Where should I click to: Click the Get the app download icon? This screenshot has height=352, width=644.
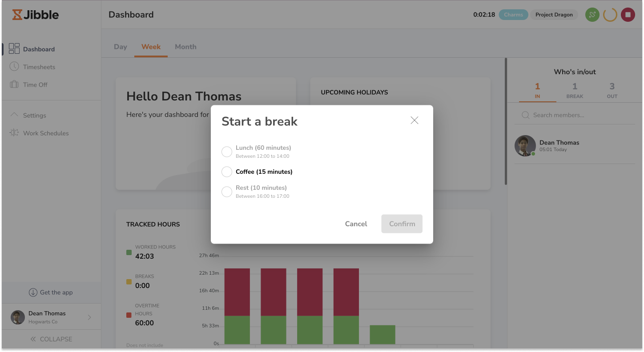34,292
